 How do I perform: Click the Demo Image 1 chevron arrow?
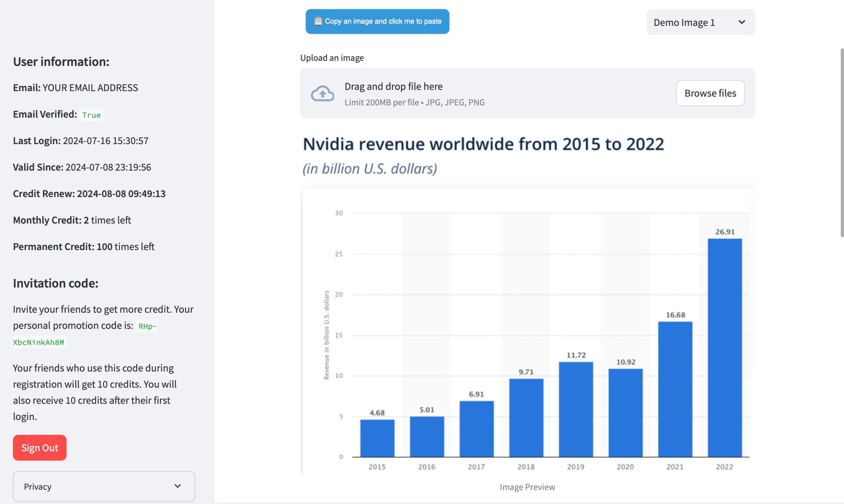point(742,22)
